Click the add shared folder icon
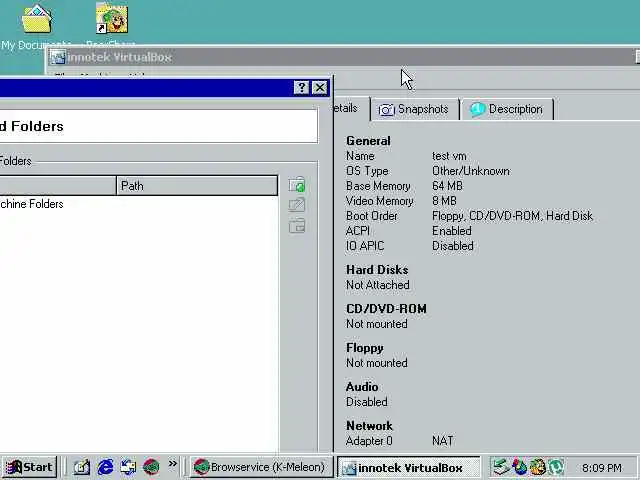The height and width of the screenshot is (480, 640). click(x=297, y=185)
